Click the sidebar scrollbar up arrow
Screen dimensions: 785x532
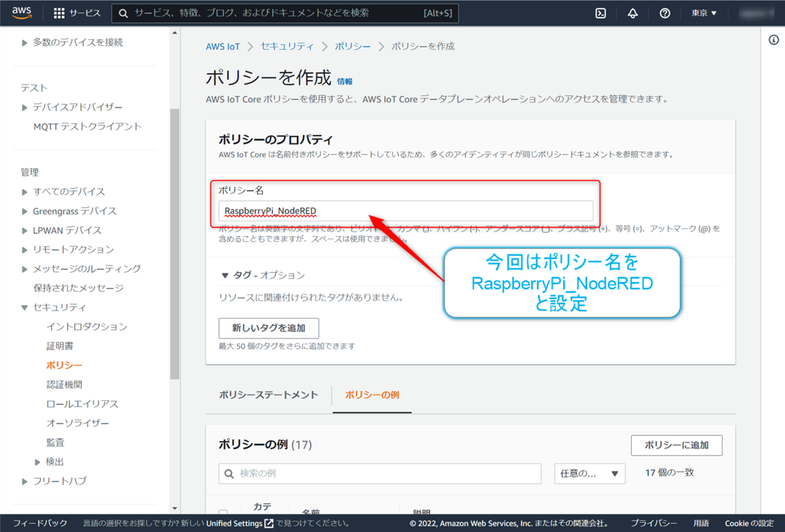click(175, 31)
